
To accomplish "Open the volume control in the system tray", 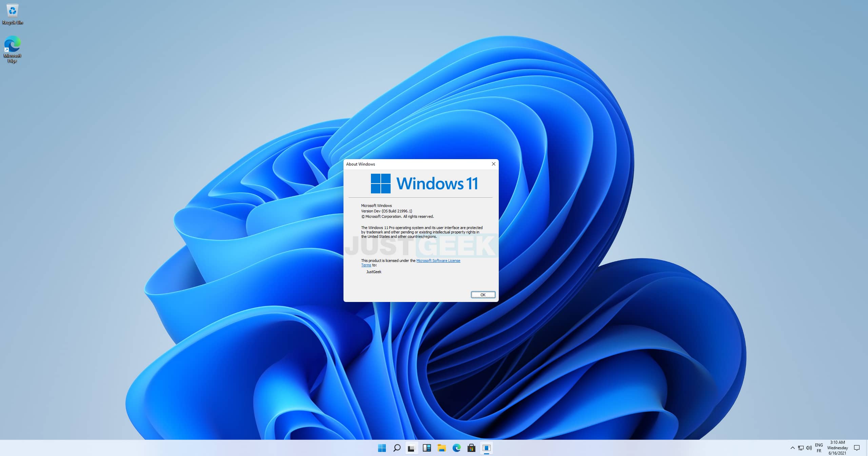I will 809,448.
